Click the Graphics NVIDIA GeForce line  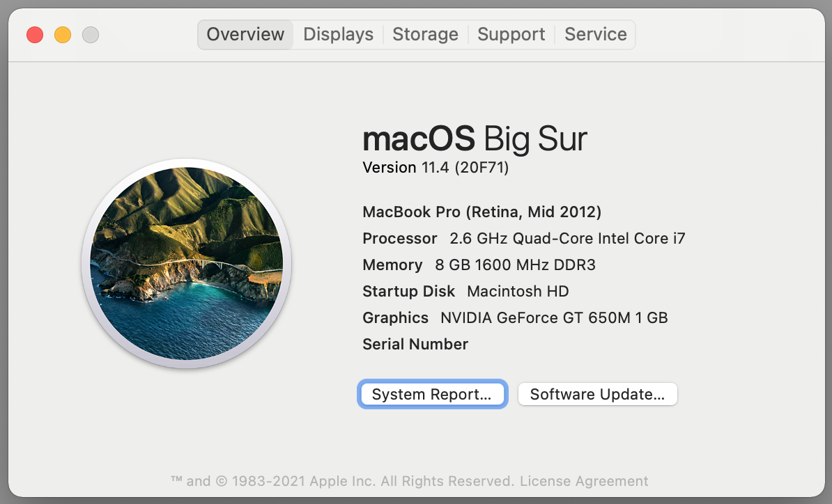pos(515,317)
